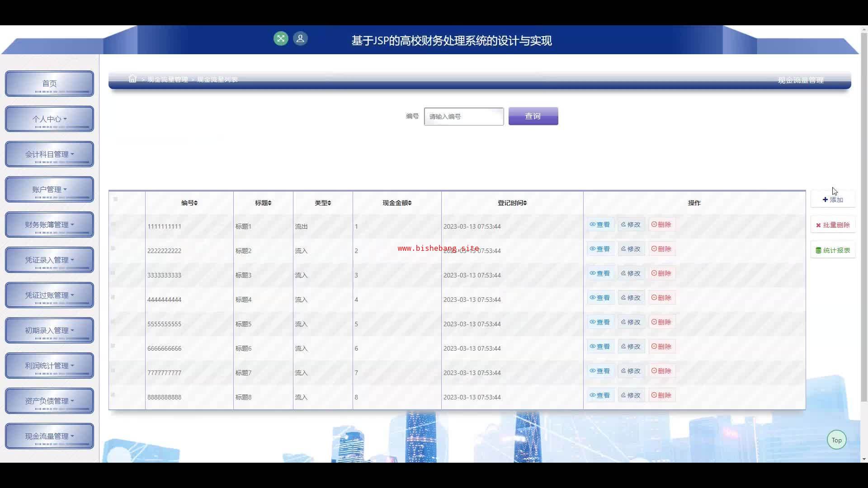Expand the 个人中心 sidebar menu
This screenshot has height=488, width=868.
tap(49, 119)
